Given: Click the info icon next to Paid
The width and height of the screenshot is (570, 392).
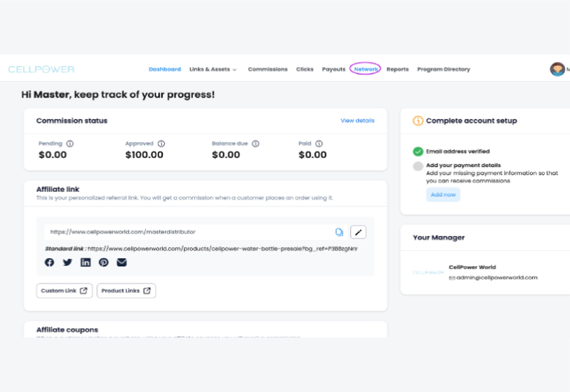Looking at the screenshot, I should (x=319, y=143).
